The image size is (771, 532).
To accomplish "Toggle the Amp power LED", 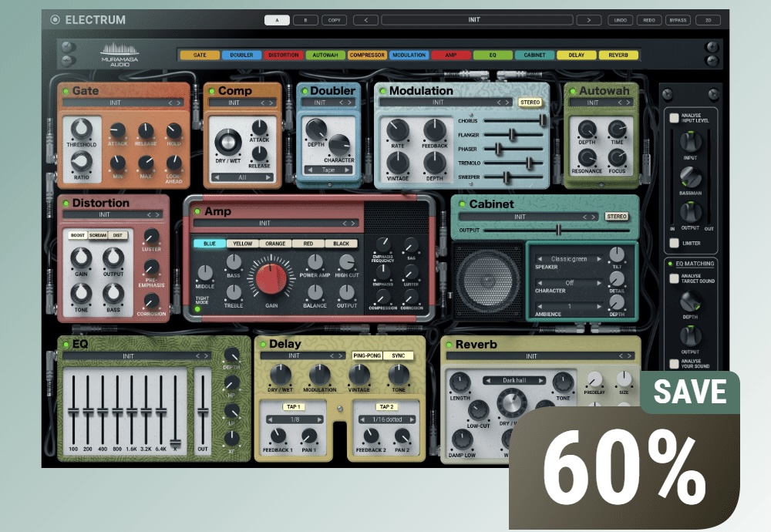I will point(197,211).
